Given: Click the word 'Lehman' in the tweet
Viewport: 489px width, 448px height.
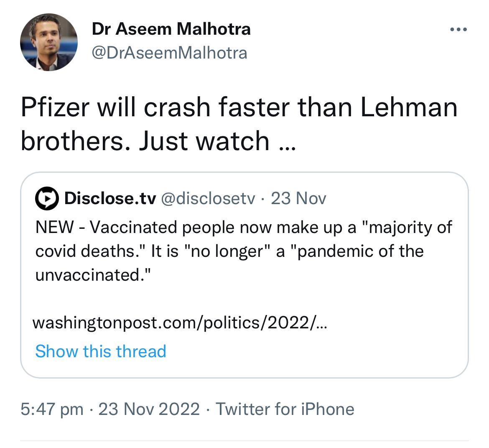Looking at the screenshot, I should point(409,108).
